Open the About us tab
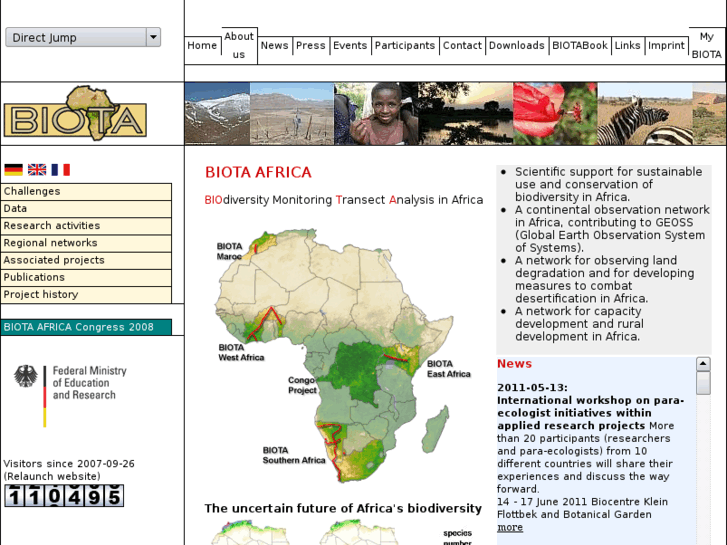The image size is (727, 545). 239,45
